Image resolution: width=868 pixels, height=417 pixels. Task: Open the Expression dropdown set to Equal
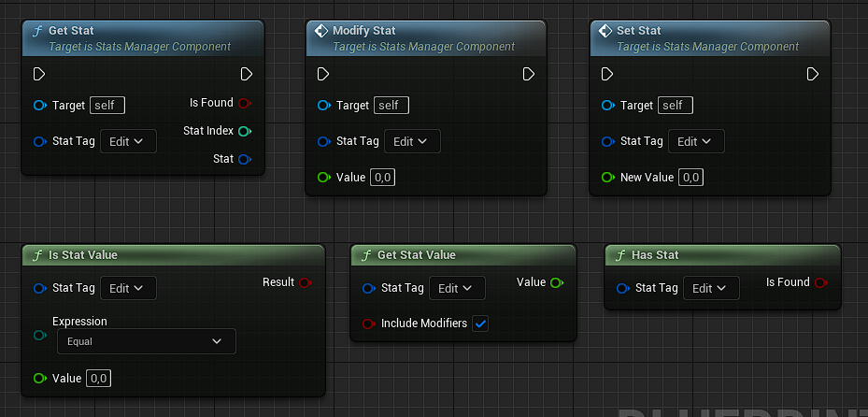coord(146,341)
